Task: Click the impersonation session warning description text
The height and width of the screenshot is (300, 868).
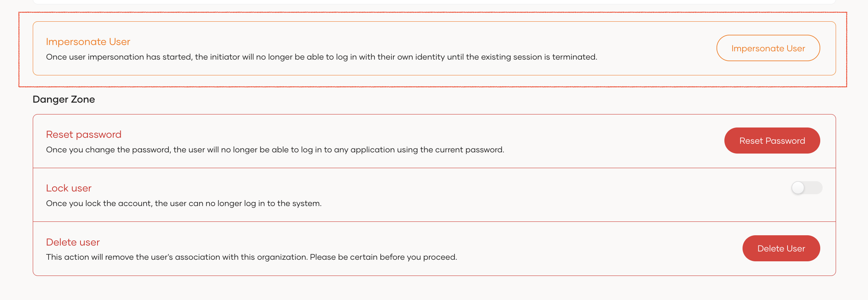Action: (322, 57)
